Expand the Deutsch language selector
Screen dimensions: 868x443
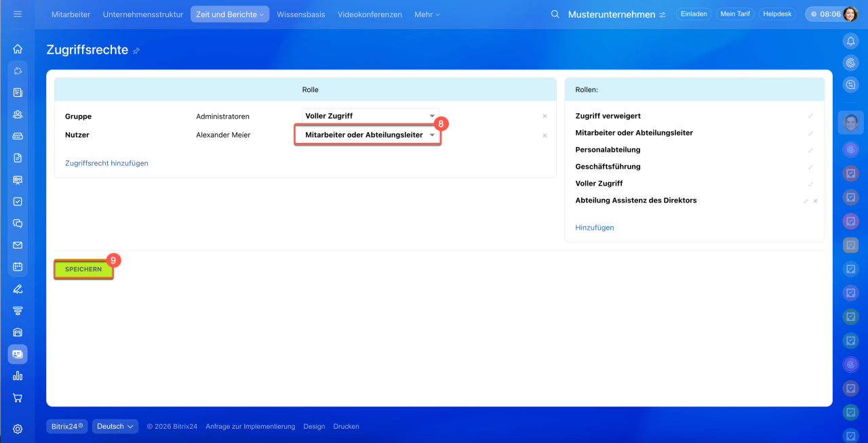(x=115, y=426)
